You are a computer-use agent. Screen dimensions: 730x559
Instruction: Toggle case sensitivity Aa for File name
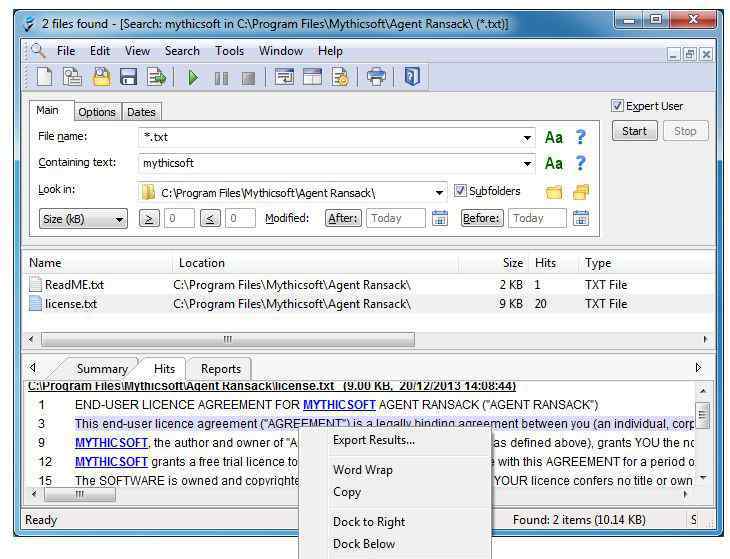554,137
